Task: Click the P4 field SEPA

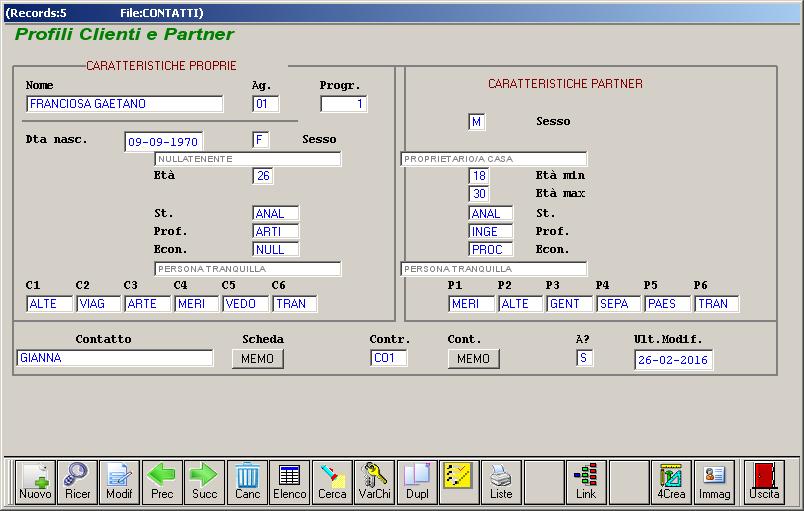Action: click(618, 304)
